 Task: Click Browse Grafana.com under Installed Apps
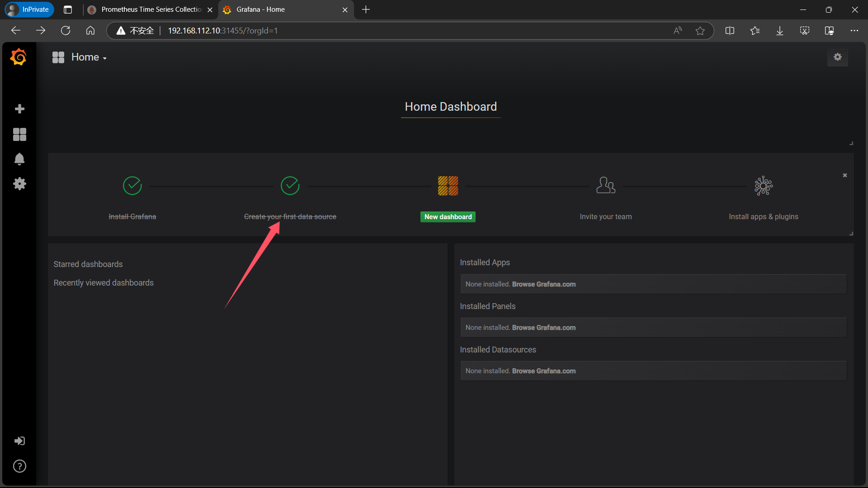pyautogui.click(x=543, y=284)
